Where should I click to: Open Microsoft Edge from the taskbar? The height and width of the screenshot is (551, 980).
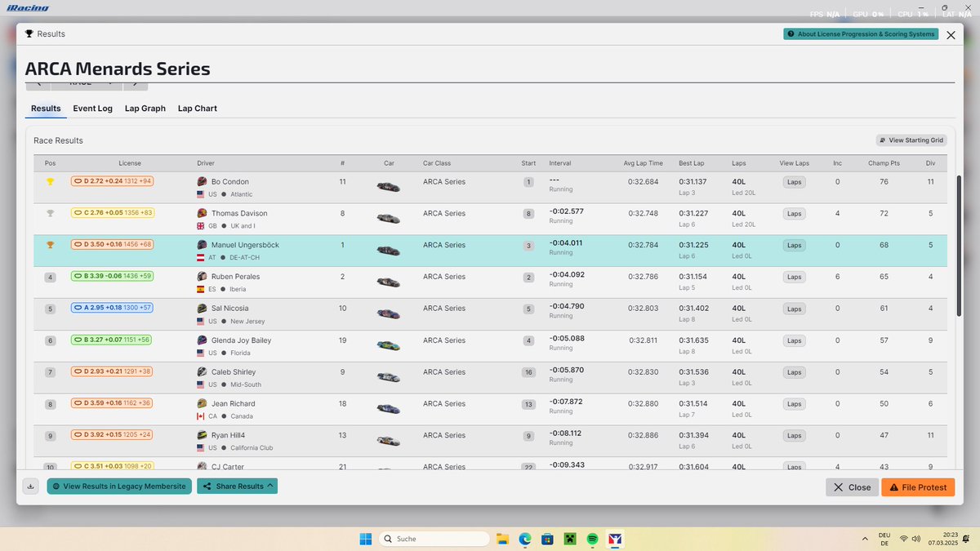pyautogui.click(x=525, y=539)
